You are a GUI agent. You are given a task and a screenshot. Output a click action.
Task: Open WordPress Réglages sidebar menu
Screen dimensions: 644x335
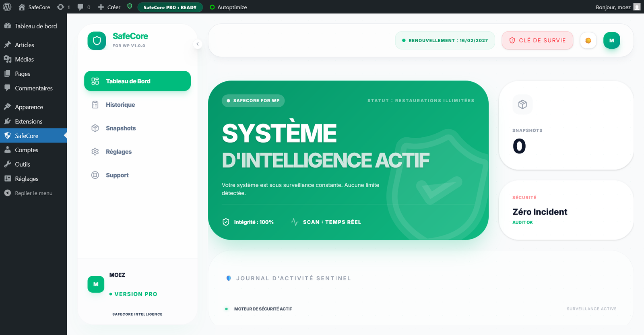coord(33,179)
